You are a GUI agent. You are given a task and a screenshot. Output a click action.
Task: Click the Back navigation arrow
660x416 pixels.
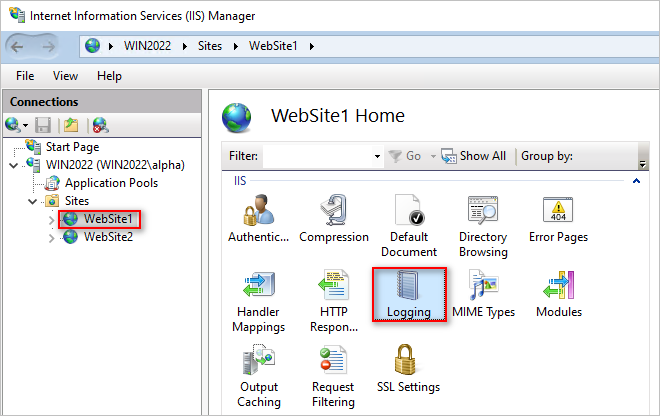click(x=17, y=46)
